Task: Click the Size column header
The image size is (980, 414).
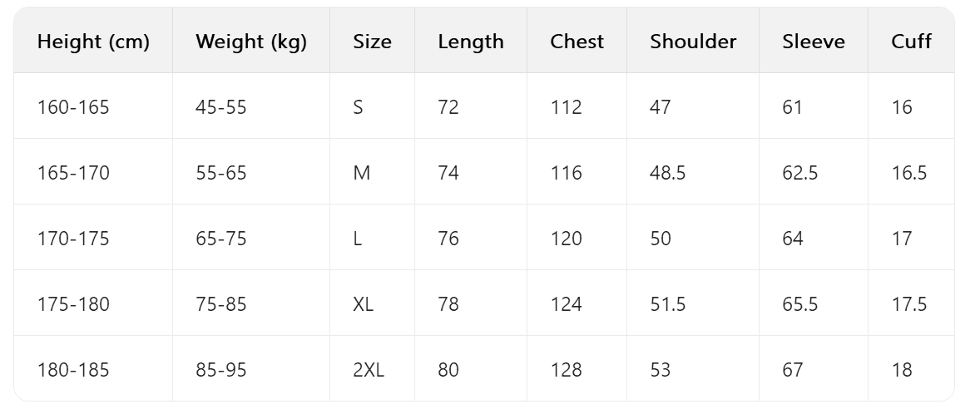Action: 372,42
